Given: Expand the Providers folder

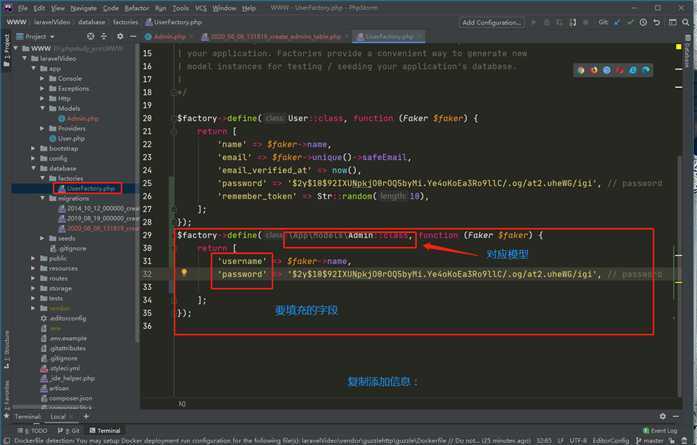Looking at the screenshot, I should point(42,128).
